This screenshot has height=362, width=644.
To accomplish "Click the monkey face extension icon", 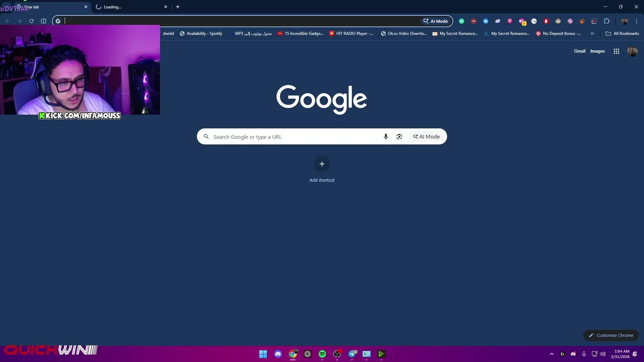I will pyautogui.click(x=558, y=21).
